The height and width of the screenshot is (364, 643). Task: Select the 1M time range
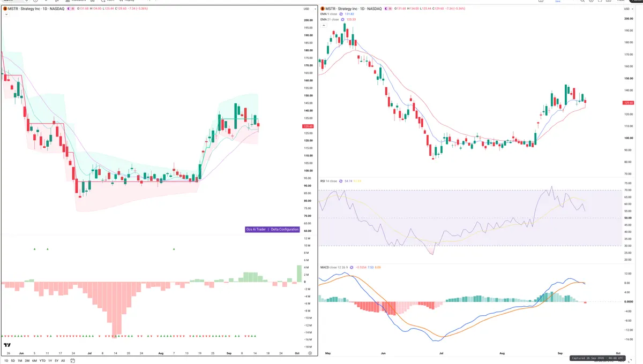pos(20,361)
